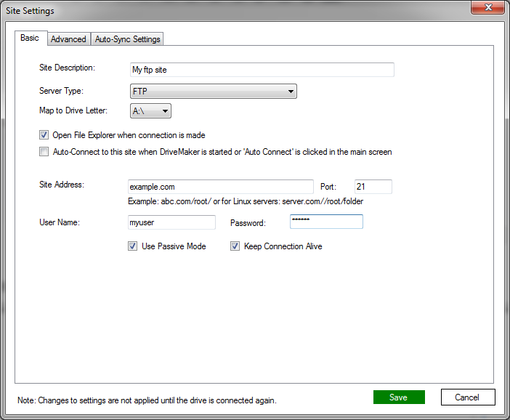Expand the Server Type dropdown
Screen dimensions: 510x420
(213, 92)
